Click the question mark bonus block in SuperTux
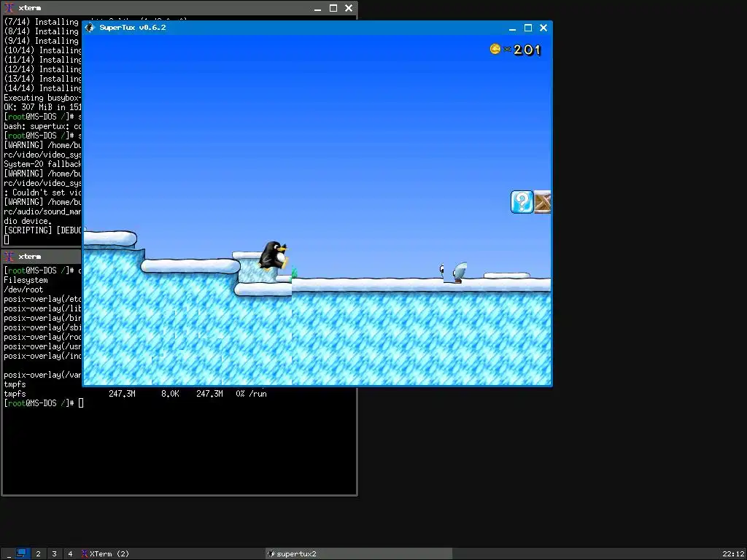This screenshot has width=747, height=560. [x=522, y=202]
